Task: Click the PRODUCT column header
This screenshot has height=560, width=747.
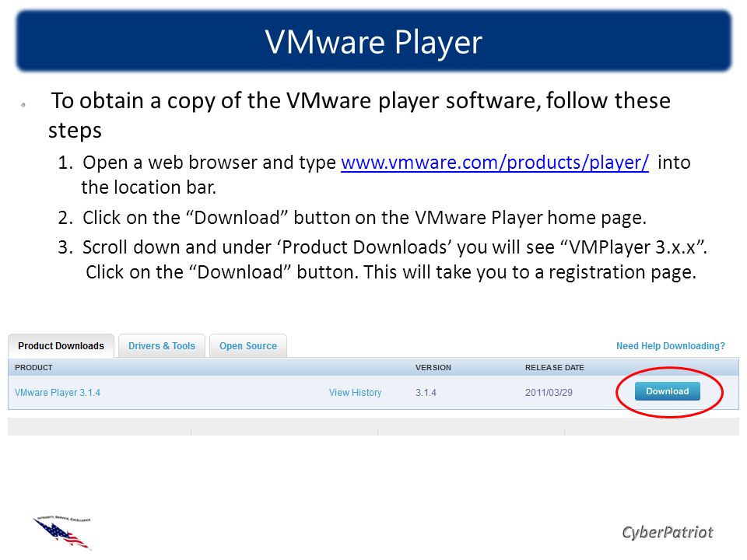Action: (x=33, y=368)
